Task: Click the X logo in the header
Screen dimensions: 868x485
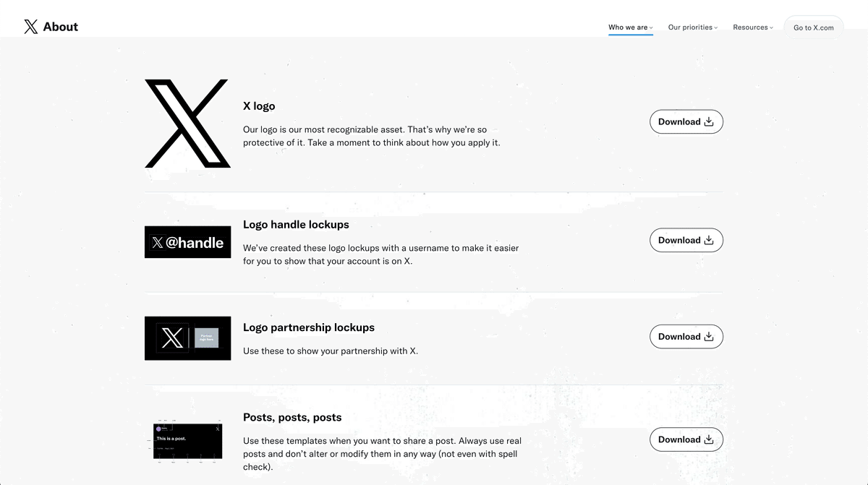Action: (x=30, y=27)
